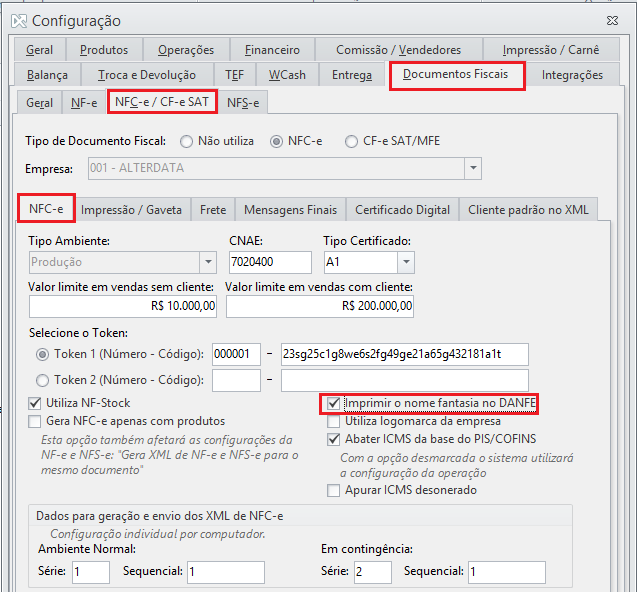
Task: Toggle Imprimir o nome fantasia no DANFE
Action: click(x=334, y=403)
